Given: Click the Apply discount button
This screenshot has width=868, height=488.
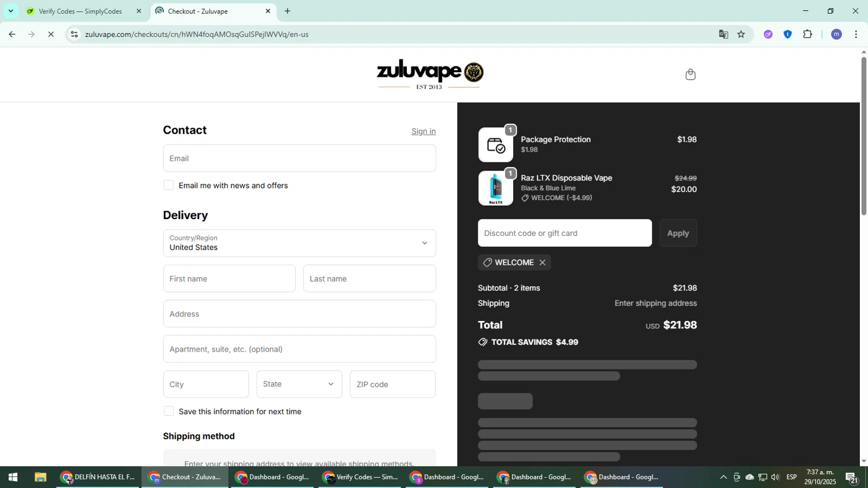Looking at the screenshot, I should (x=678, y=233).
